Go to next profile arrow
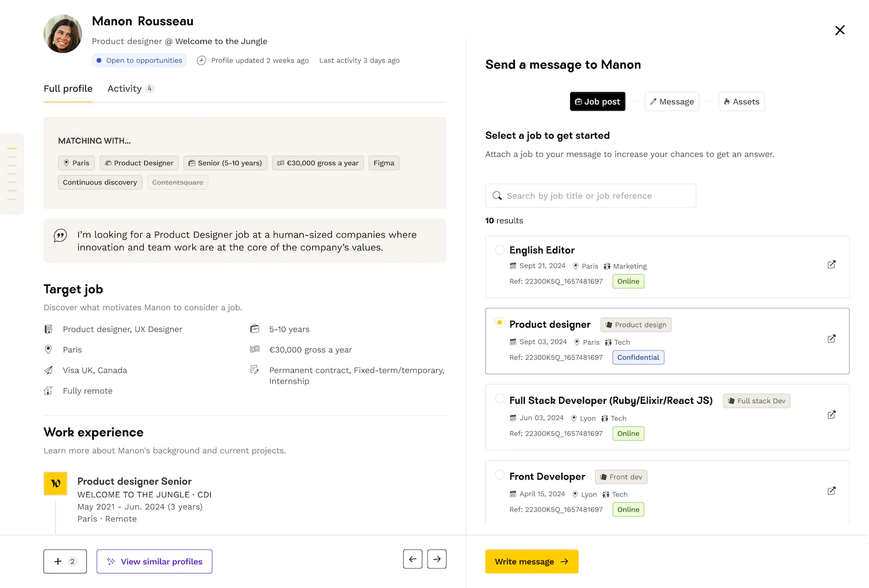The image size is (869, 588). click(x=437, y=559)
